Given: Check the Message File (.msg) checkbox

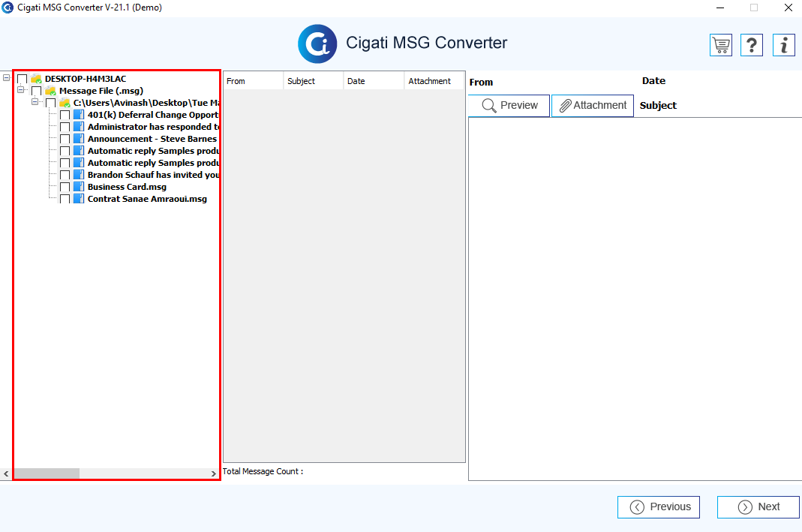Looking at the screenshot, I should point(36,91).
